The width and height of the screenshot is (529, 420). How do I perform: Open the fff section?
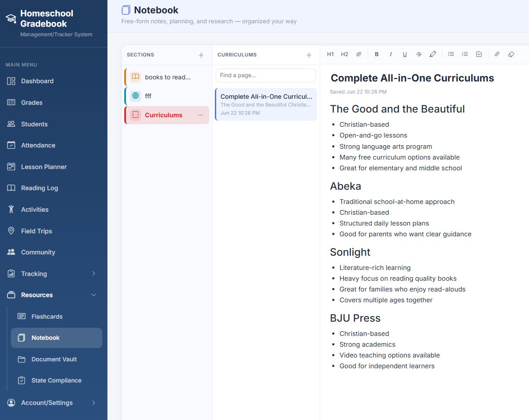167,96
